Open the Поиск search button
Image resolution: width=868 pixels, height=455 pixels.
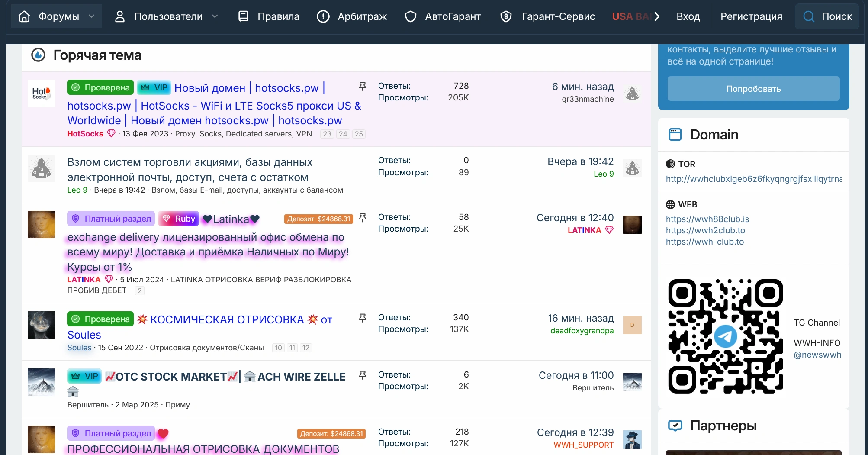click(827, 16)
